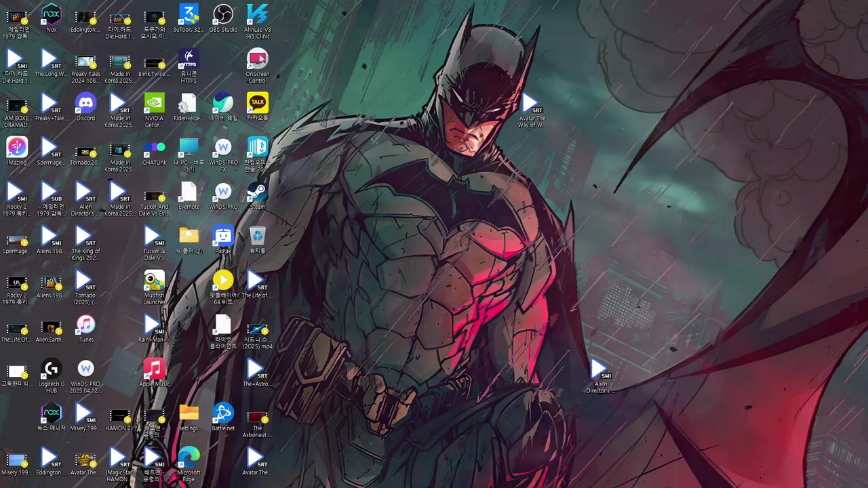Select the 한컴오피스 한글 shortcut
Image resolution: width=868 pixels, height=488 pixels.
tap(258, 154)
